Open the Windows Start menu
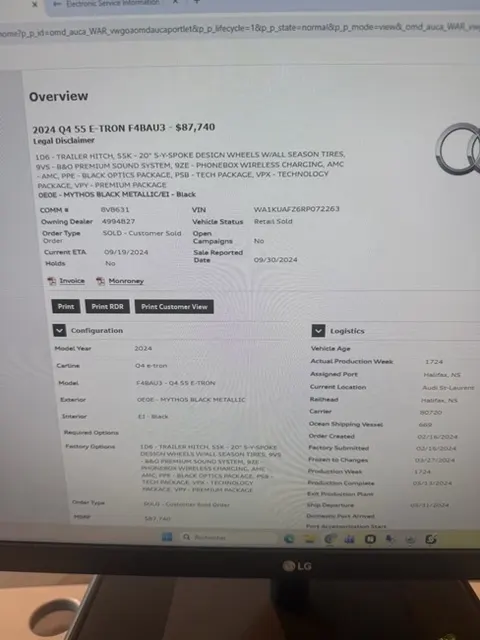 point(167,537)
